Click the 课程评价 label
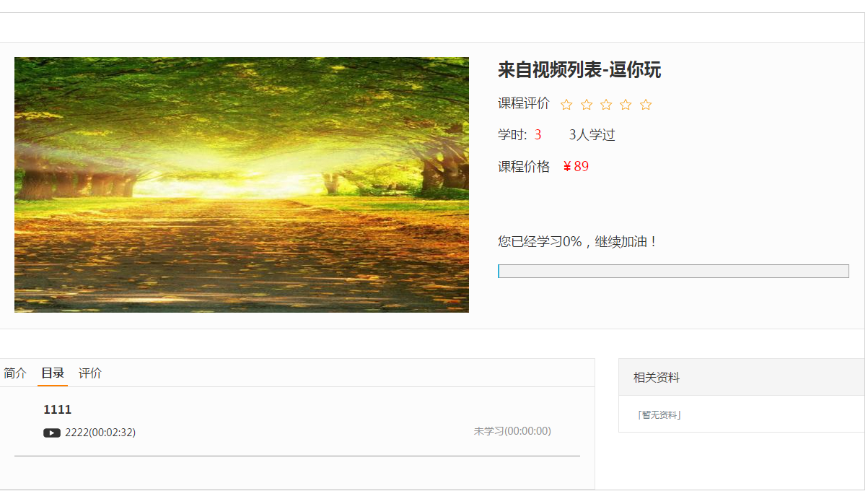 (524, 103)
